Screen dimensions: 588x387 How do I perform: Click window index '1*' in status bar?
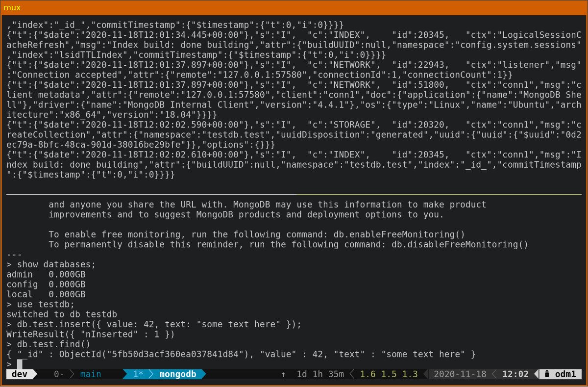(138, 374)
